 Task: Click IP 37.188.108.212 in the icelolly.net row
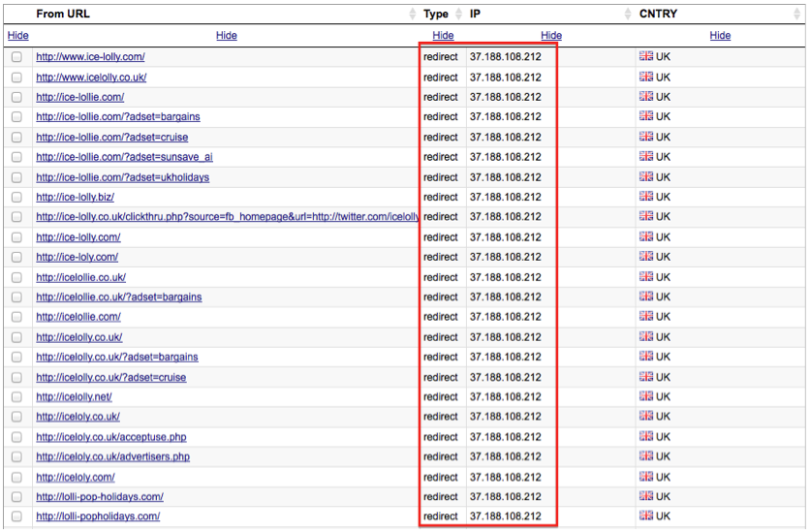[x=506, y=397]
